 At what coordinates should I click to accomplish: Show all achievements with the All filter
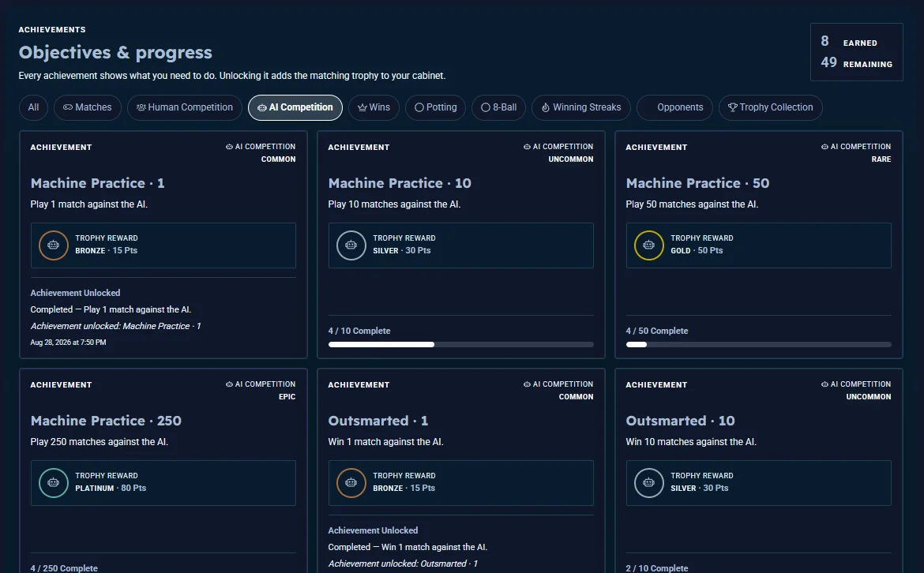33,108
